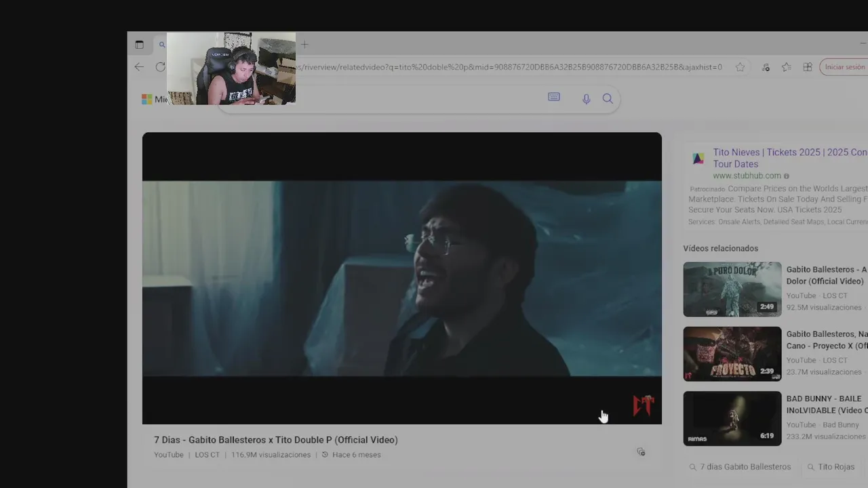This screenshot has height=488, width=868.
Task: Open the A Puro Dolor video thumbnail
Action: tap(732, 289)
